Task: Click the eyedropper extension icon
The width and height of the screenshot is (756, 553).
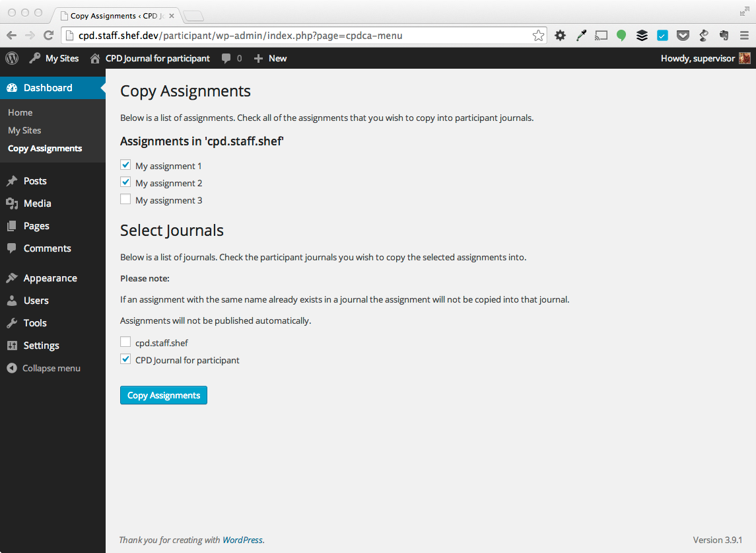Action: click(x=581, y=35)
